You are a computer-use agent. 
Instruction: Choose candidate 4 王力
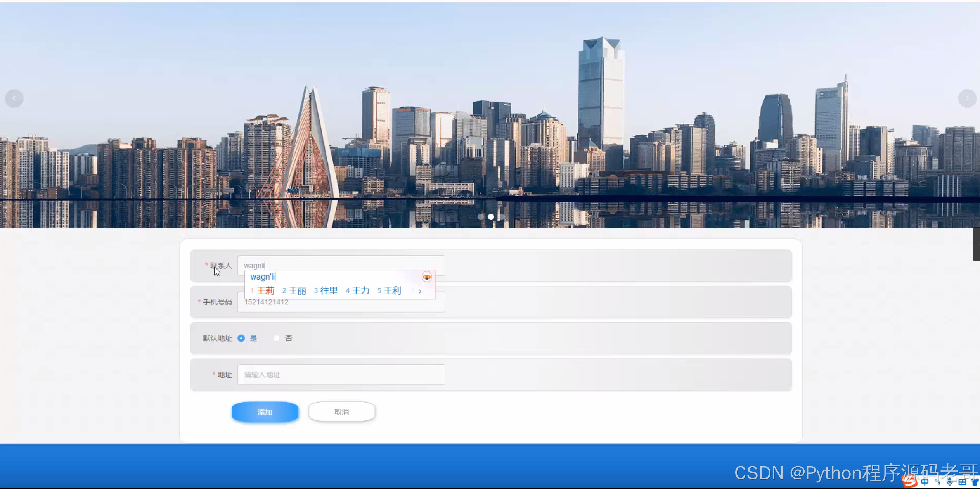pyautogui.click(x=360, y=291)
